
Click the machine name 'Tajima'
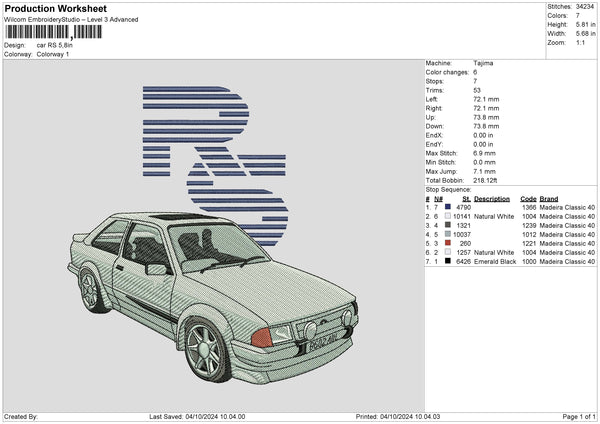(483, 63)
